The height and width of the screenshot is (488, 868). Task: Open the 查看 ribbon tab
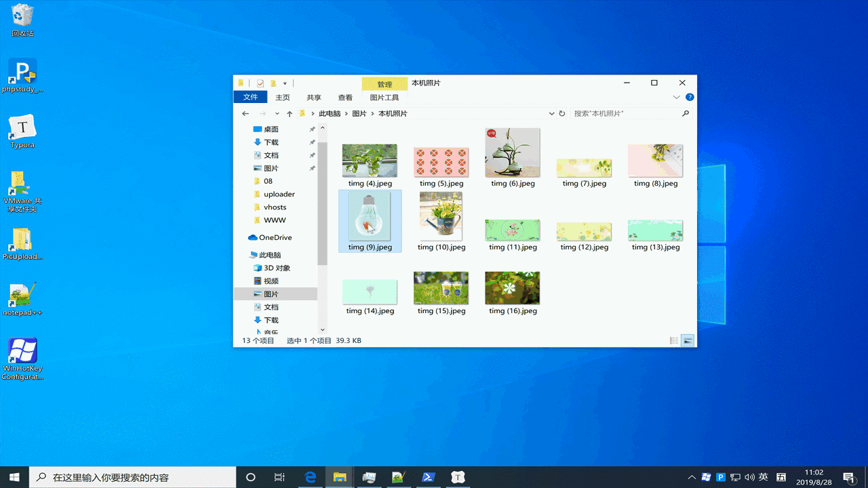tap(345, 98)
